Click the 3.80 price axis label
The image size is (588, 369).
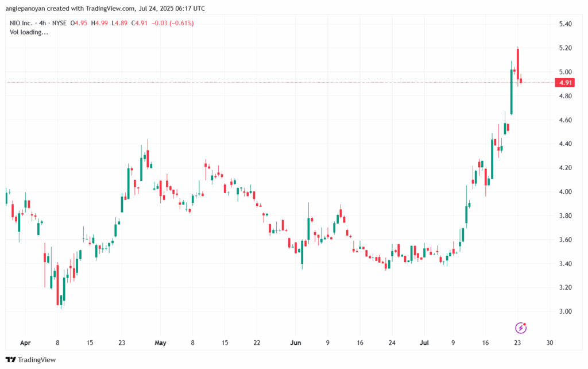565,216
